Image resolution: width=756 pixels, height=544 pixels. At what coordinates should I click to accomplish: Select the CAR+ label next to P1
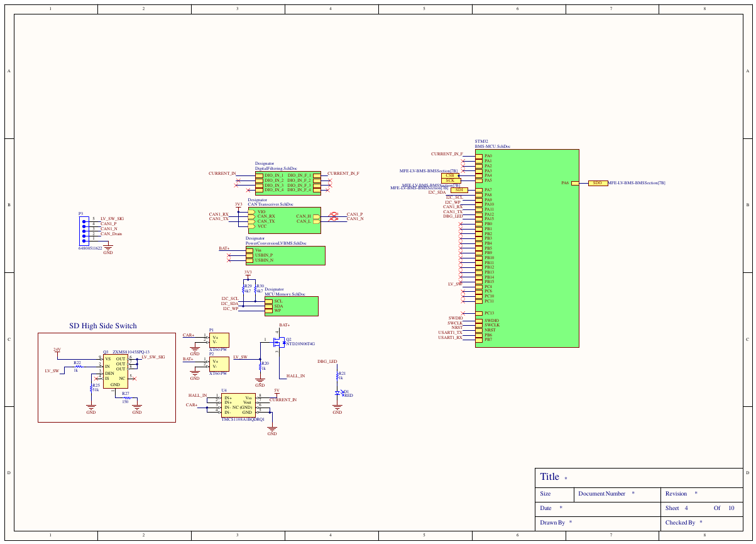[188, 335]
